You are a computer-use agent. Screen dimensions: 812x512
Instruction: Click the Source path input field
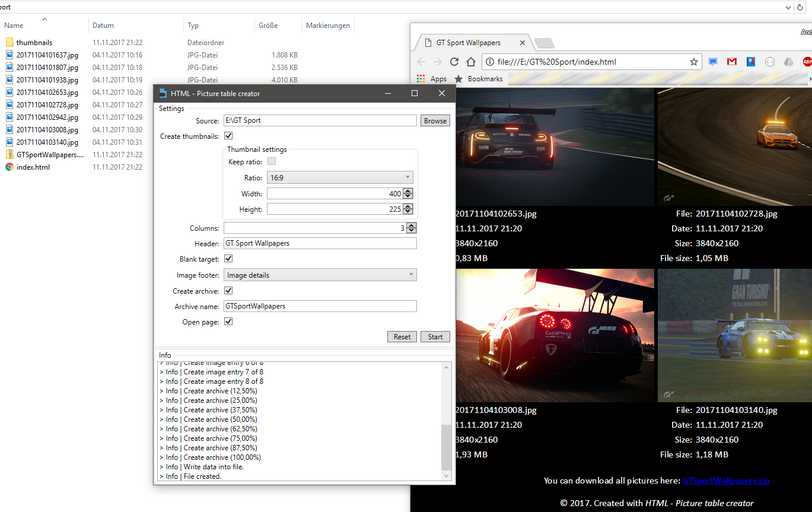320,120
